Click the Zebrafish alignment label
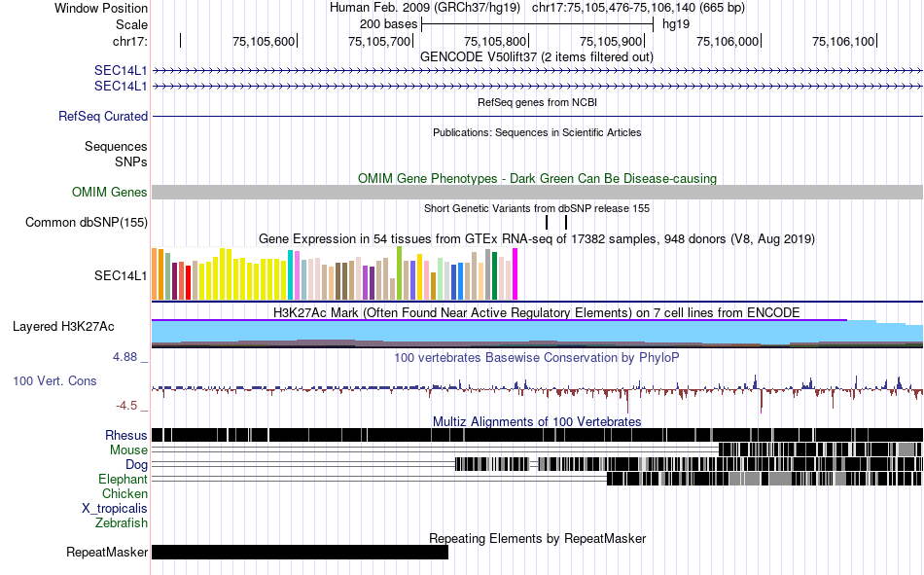This screenshot has width=924, height=575. click(122, 523)
